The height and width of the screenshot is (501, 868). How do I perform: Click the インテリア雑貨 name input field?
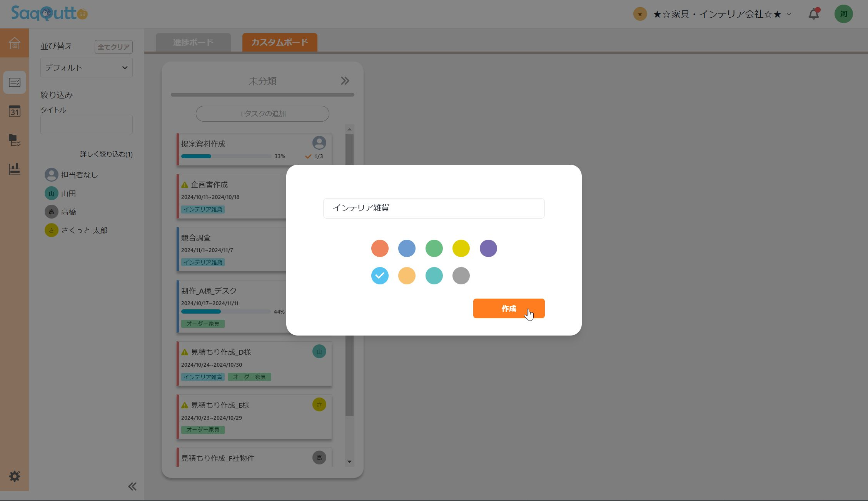coord(434,208)
